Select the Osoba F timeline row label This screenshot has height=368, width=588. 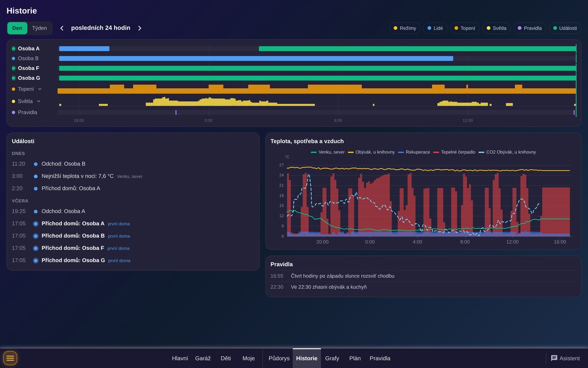(28, 68)
